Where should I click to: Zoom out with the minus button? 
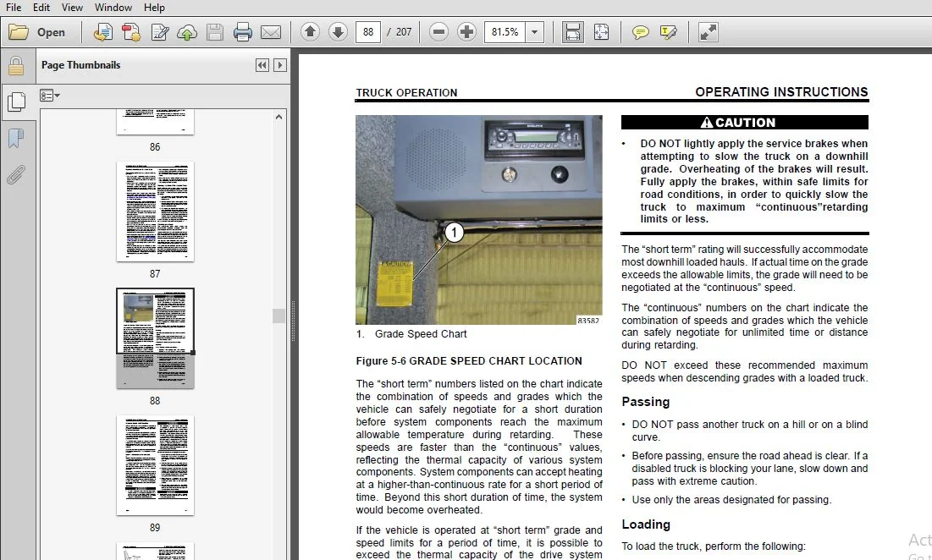438,31
